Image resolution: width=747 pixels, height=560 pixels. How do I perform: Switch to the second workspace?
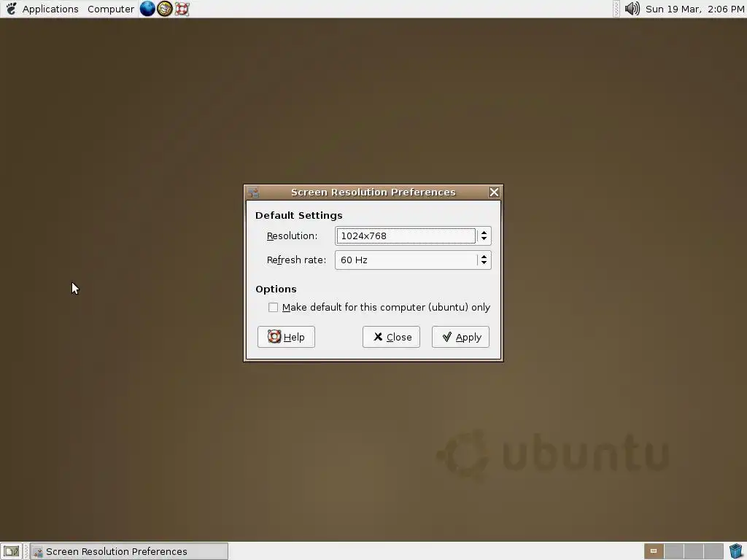click(673, 551)
